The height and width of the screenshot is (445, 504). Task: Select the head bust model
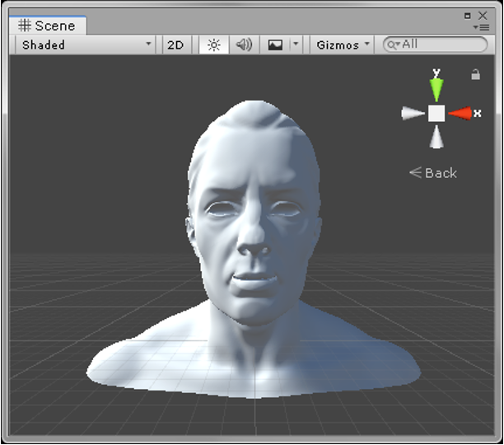click(x=254, y=251)
